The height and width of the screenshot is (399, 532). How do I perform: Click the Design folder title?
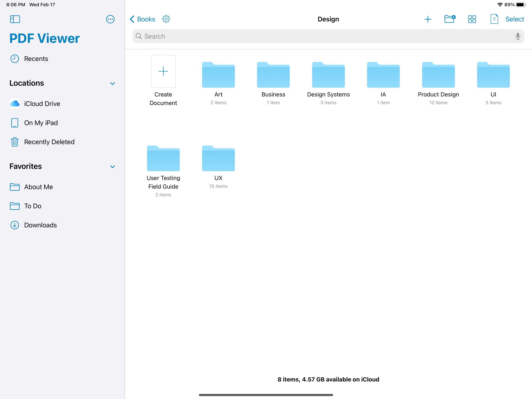click(x=328, y=19)
